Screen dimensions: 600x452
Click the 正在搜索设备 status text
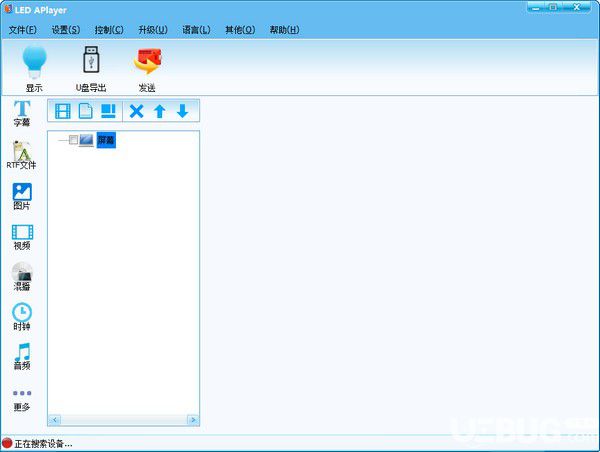(43, 444)
